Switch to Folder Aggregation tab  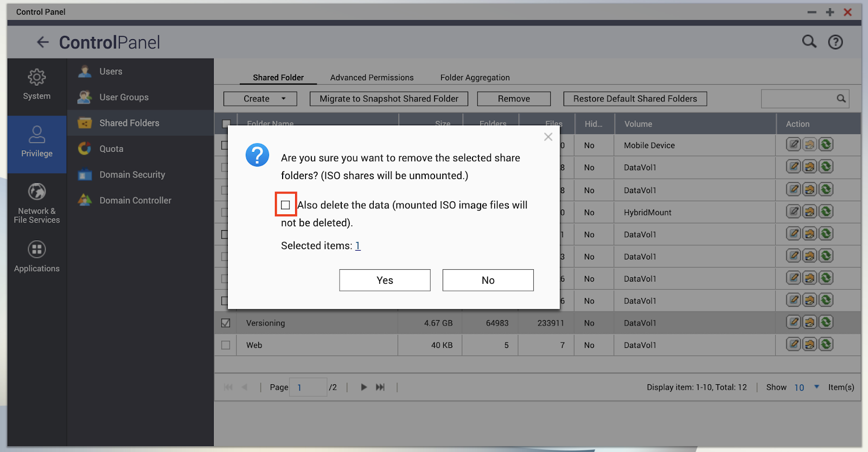coord(475,78)
